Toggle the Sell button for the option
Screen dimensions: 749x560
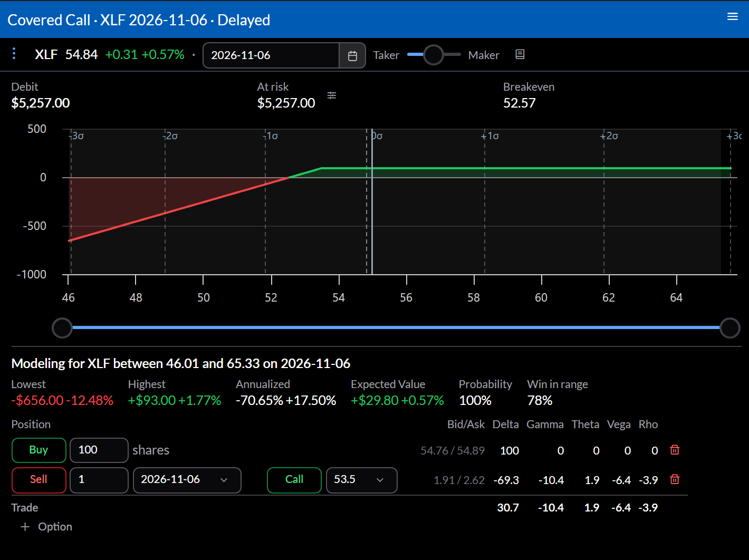click(39, 480)
